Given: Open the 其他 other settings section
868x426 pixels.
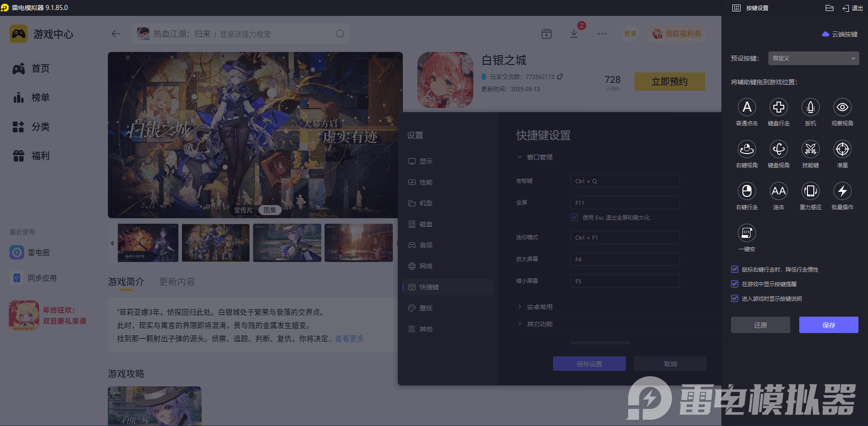Looking at the screenshot, I should [x=448, y=329].
